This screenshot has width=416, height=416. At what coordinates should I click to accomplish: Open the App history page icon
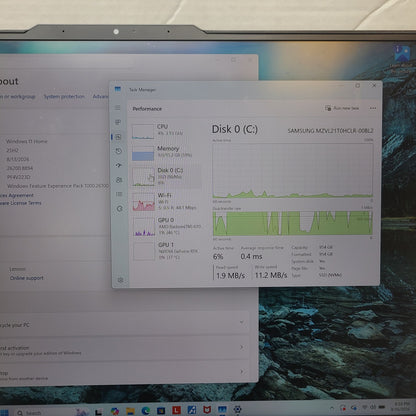(x=118, y=151)
